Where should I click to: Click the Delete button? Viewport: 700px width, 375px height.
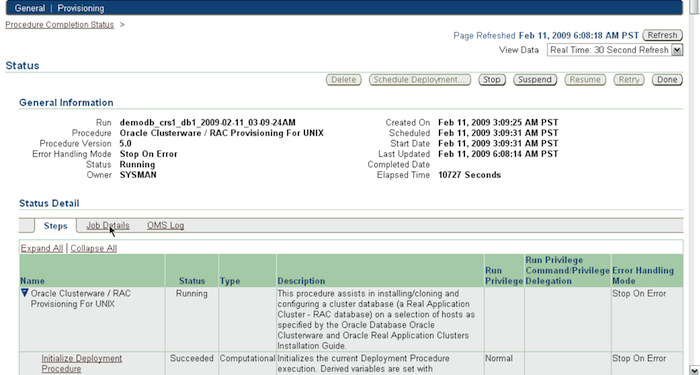coord(343,79)
